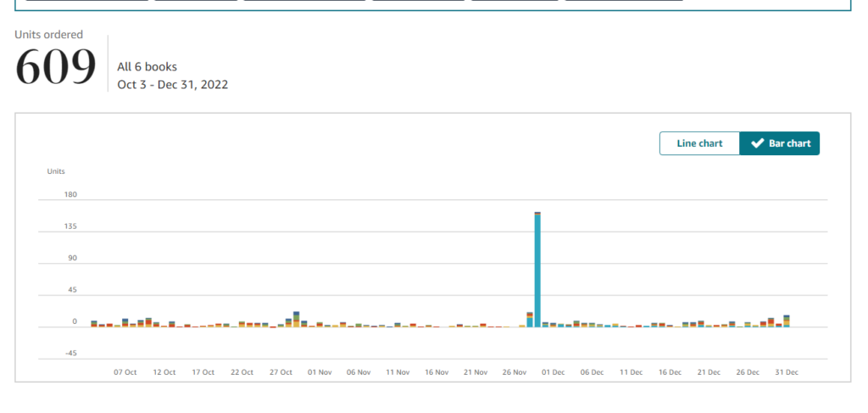868x413 pixels.
Task: Click the 'Oct 3 - Dec 31, 2022' date range
Action: pos(173,85)
